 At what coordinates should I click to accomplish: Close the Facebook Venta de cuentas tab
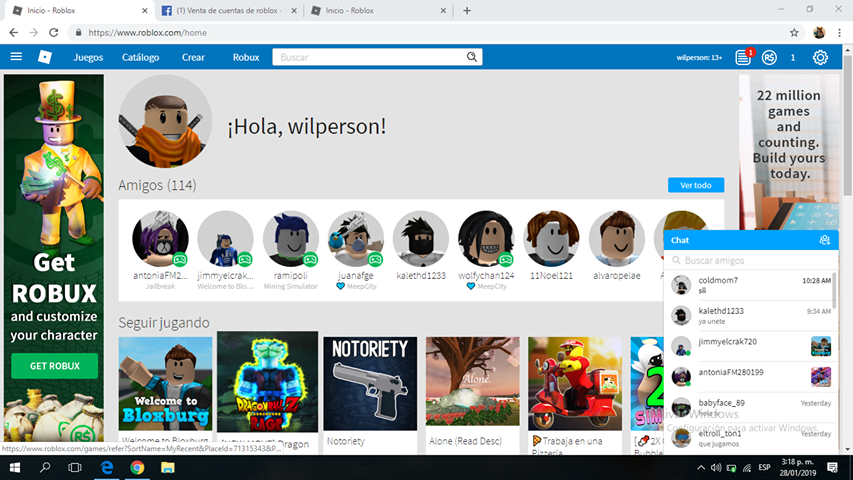coord(294,10)
